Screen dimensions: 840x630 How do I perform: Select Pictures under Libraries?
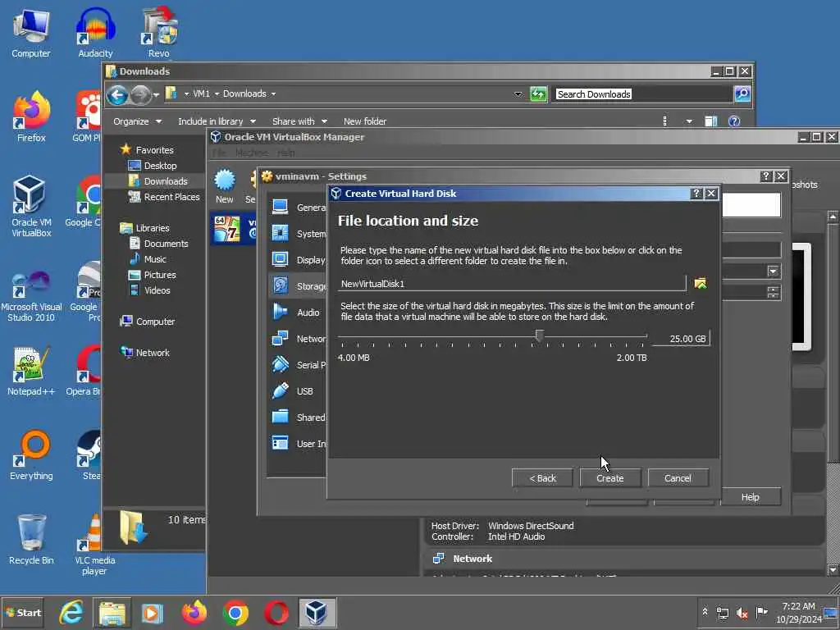(x=159, y=274)
